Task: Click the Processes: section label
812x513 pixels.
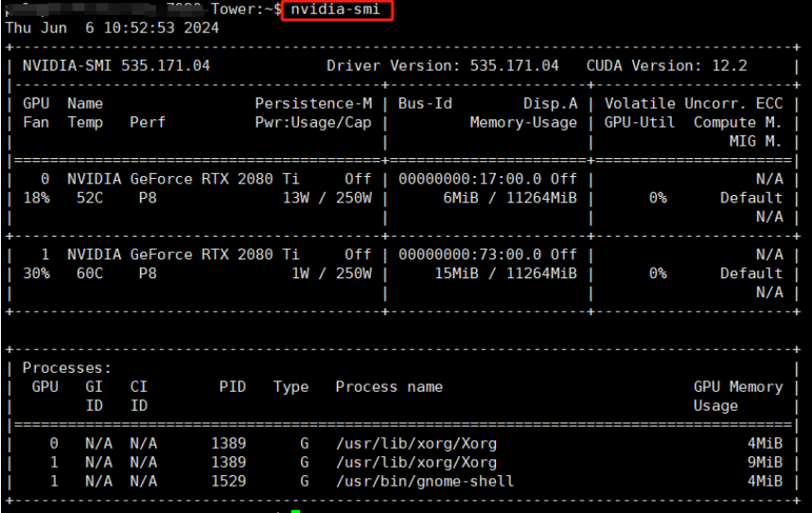Action: point(67,368)
